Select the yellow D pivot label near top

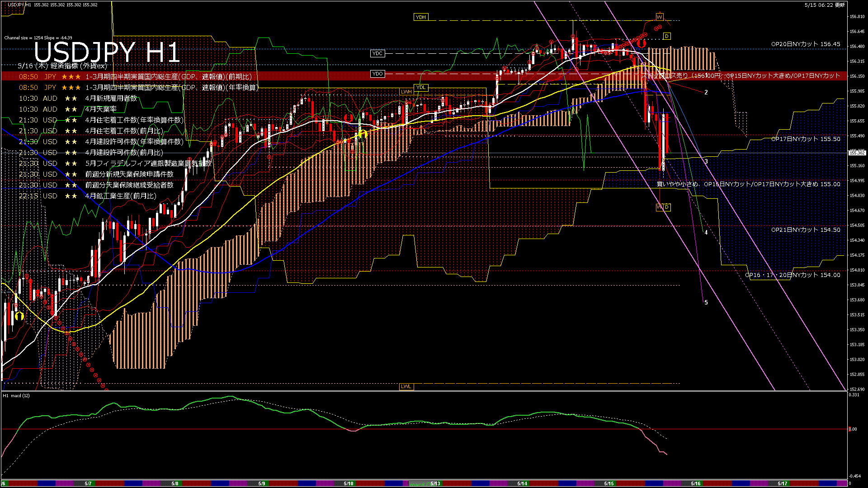tap(667, 36)
